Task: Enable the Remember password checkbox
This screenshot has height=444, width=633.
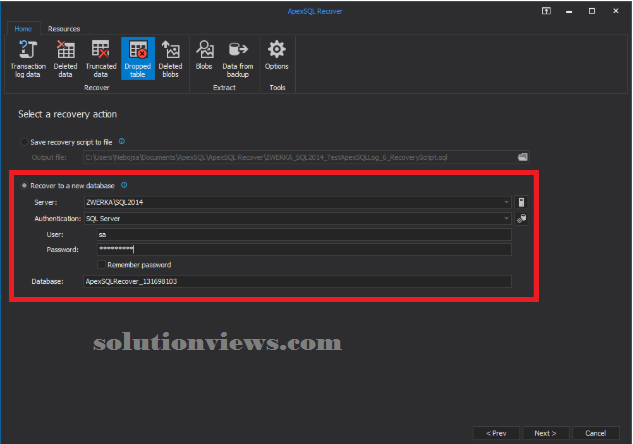Action: (x=101, y=264)
